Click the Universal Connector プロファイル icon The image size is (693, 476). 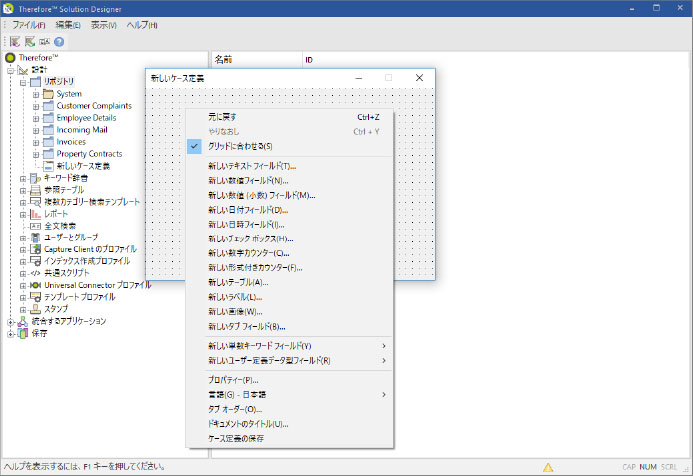(x=35, y=285)
